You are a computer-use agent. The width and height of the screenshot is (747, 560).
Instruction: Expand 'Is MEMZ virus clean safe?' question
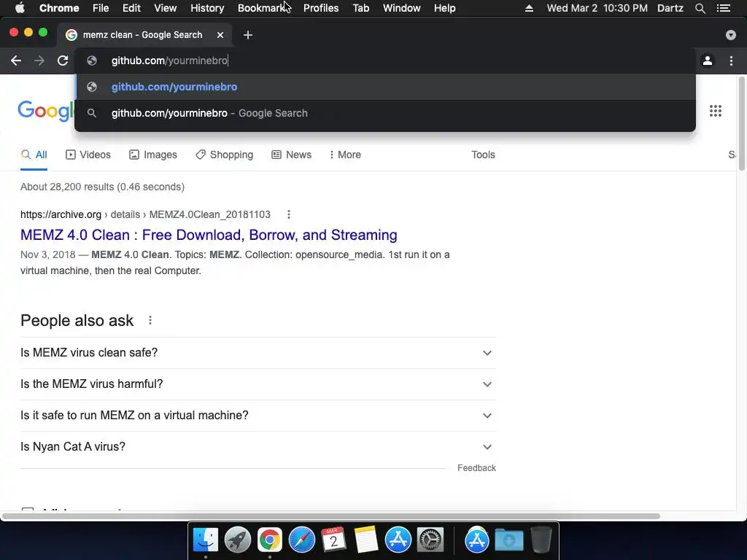click(x=258, y=352)
